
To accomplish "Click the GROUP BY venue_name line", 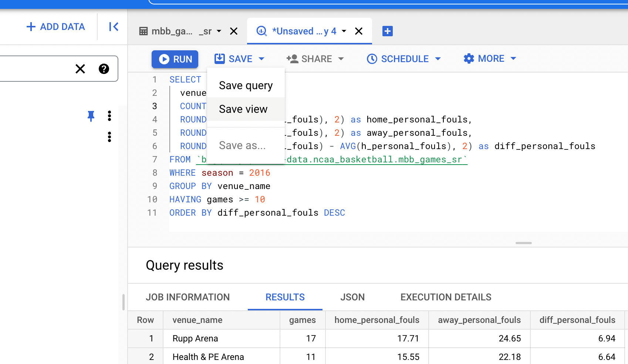I will pyautogui.click(x=220, y=186).
